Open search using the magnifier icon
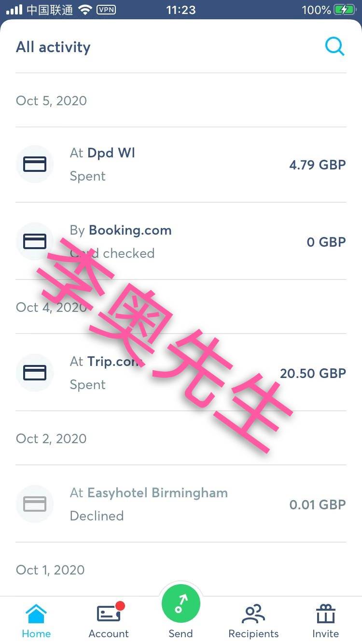The width and height of the screenshot is (362, 644). (334, 47)
